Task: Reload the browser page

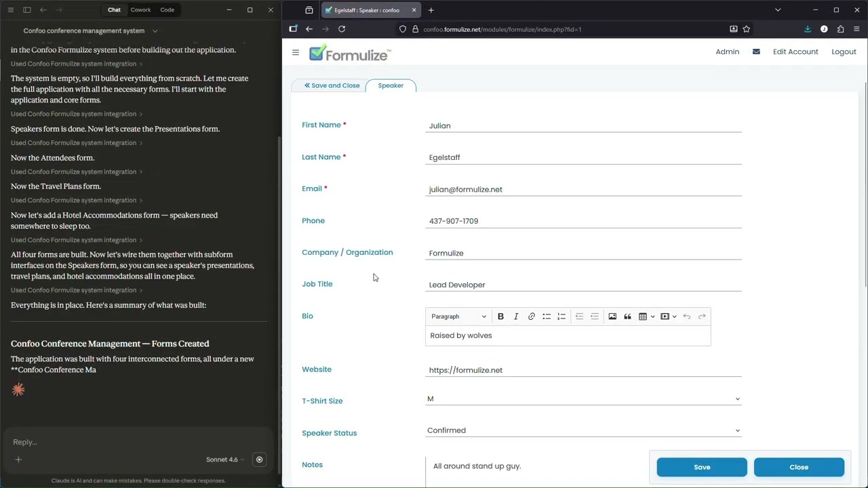Action: click(342, 29)
